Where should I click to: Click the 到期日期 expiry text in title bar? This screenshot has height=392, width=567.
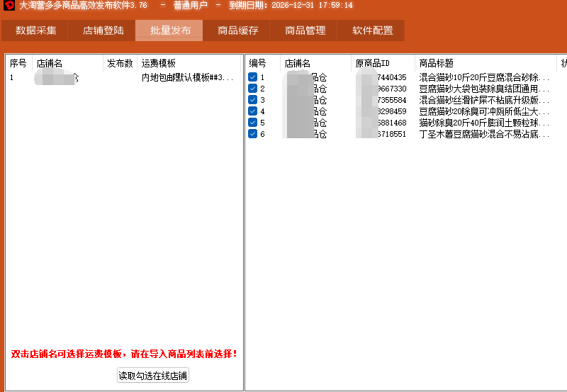pyautogui.click(x=291, y=5)
